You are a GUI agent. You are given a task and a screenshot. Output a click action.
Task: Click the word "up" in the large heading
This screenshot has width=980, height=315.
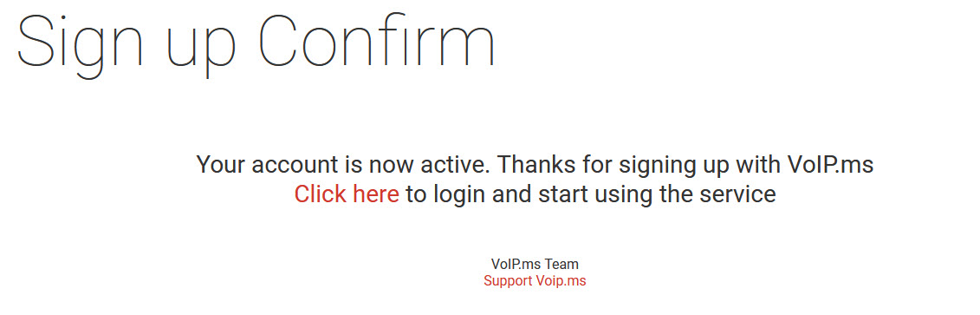[x=201, y=50]
